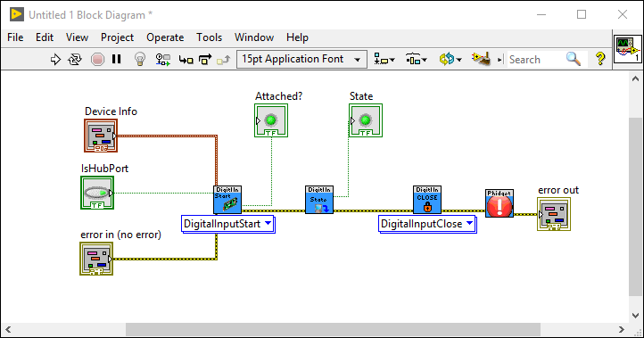Click the Run arrow button
Viewport: 644px width, 338px height.
click(55, 60)
